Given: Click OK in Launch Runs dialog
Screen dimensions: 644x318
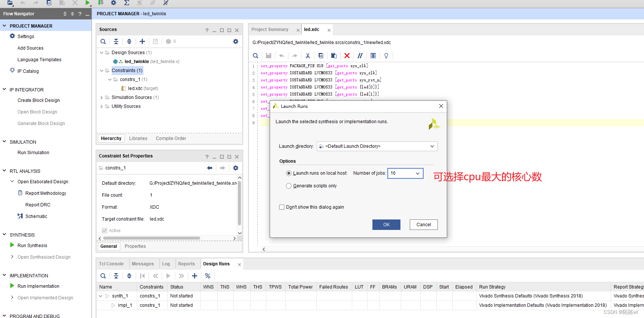Looking at the screenshot, I should pos(386,225).
